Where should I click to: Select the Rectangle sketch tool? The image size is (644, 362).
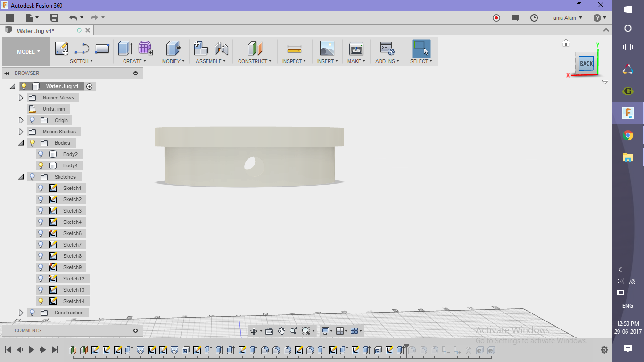tap(102, 49)
